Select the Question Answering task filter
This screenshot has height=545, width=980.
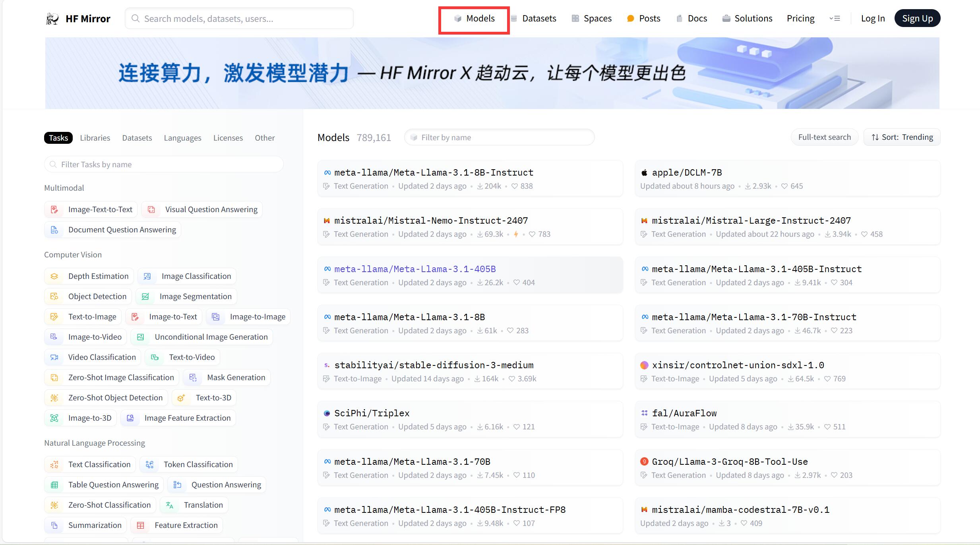tap(217, 485)
